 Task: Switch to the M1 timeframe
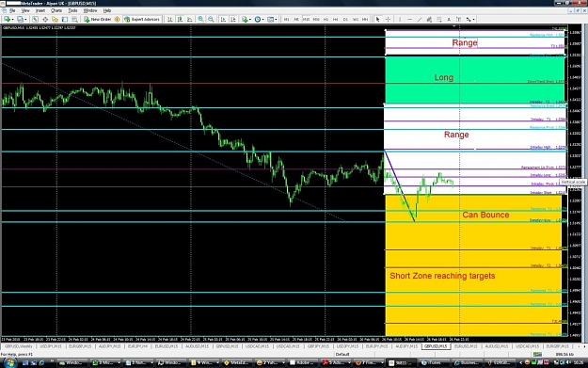click(287, 19)
